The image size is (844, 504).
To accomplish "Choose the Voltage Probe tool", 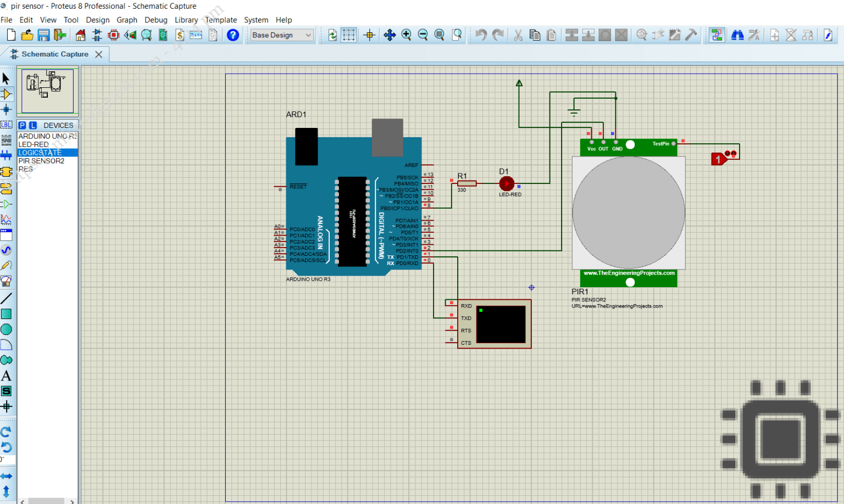I will point(7,266).
